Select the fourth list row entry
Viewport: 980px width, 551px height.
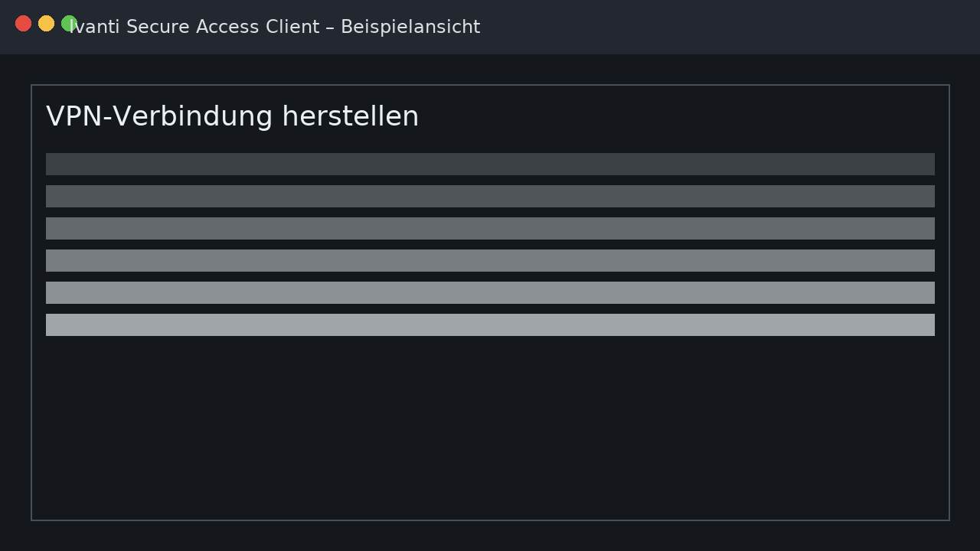point(490,260)
